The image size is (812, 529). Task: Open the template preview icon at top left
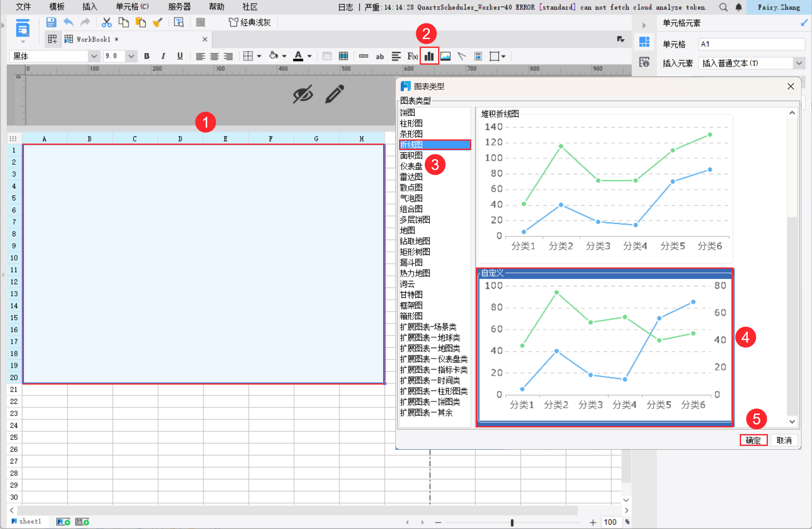coord(23,29)
